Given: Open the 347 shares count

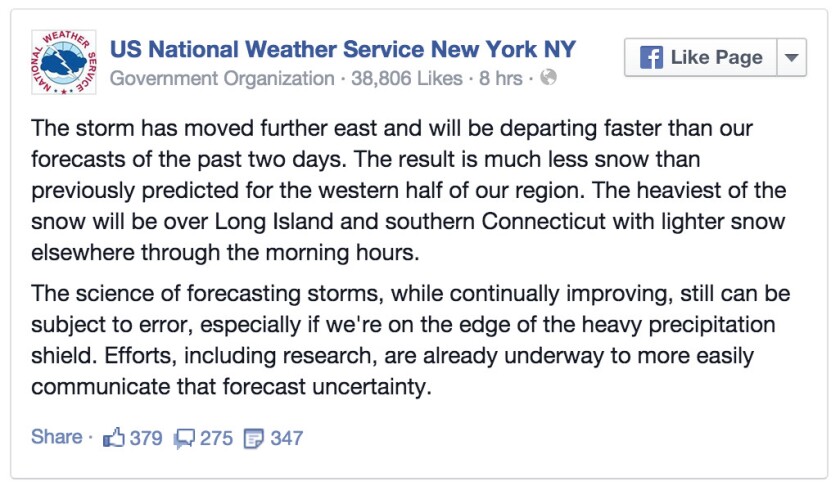Looking at the screenshot, I should coord(287,438).
